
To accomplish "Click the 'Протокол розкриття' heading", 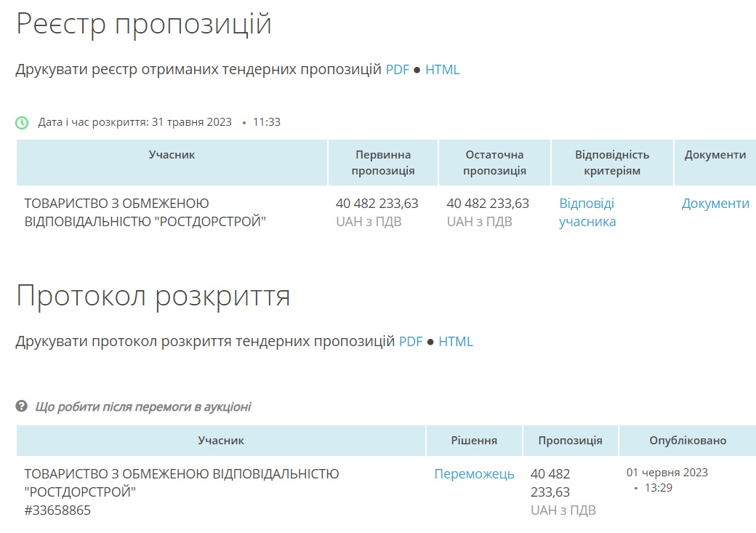I will pyautogui.click(x=153, y=296).
